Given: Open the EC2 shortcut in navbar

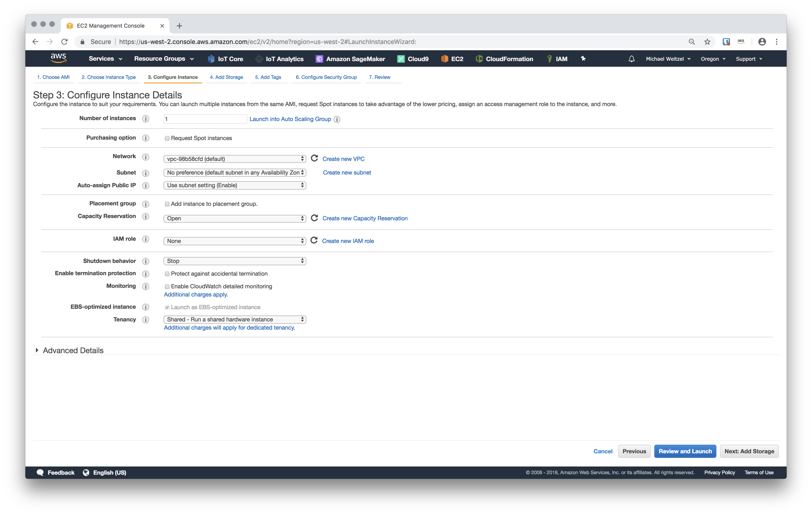Looking at the screenshot, I should (x=452, y=59).
